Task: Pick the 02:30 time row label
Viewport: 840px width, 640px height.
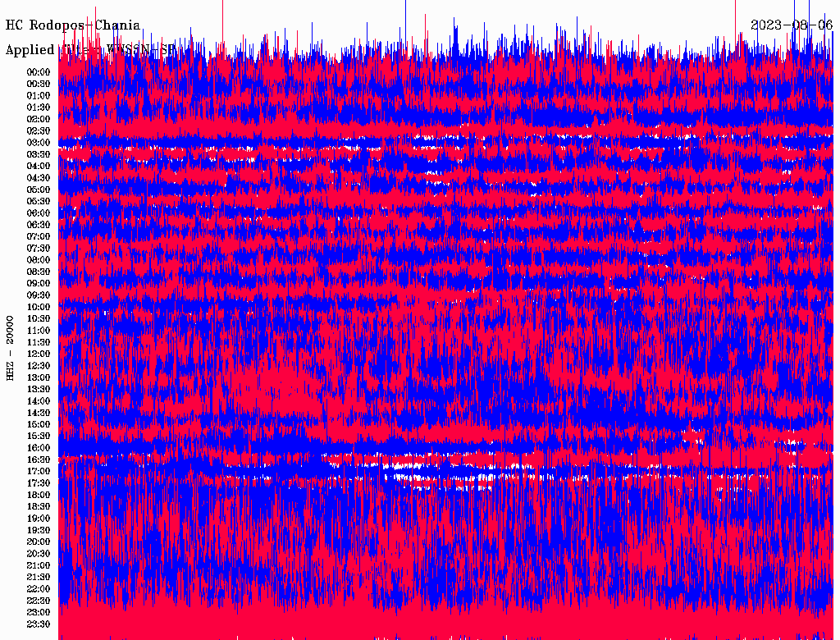Action: 39,130
